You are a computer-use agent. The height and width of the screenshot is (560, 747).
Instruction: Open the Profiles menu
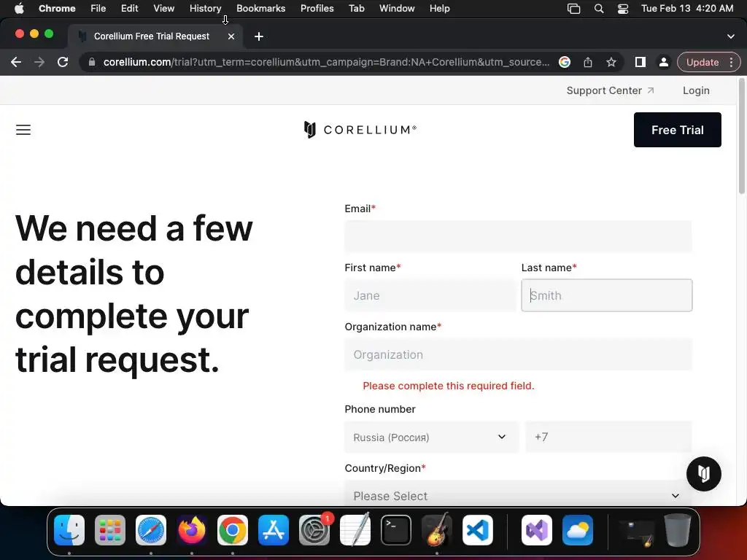(317, 8)
